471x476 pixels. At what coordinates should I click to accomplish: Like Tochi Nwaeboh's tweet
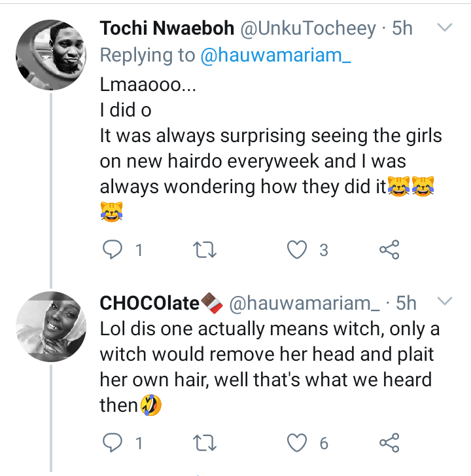298,249
